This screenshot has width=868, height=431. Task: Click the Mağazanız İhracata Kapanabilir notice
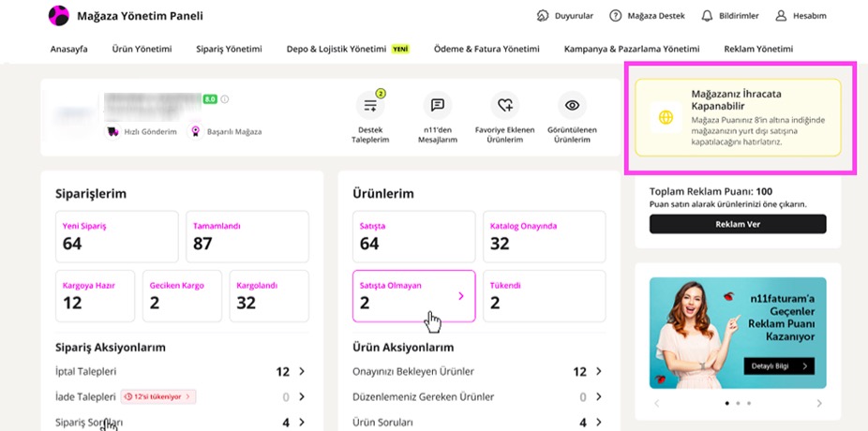tap(738, 117)
